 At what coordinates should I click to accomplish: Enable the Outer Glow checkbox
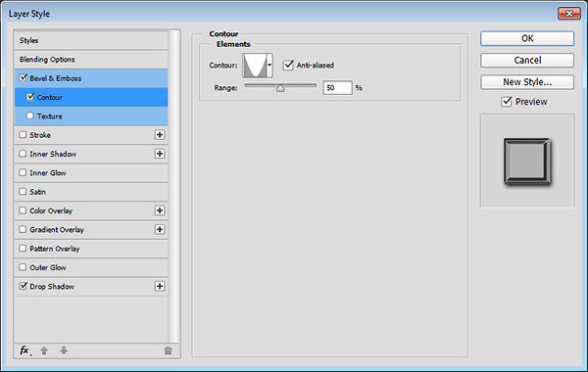tap(23, 267)
